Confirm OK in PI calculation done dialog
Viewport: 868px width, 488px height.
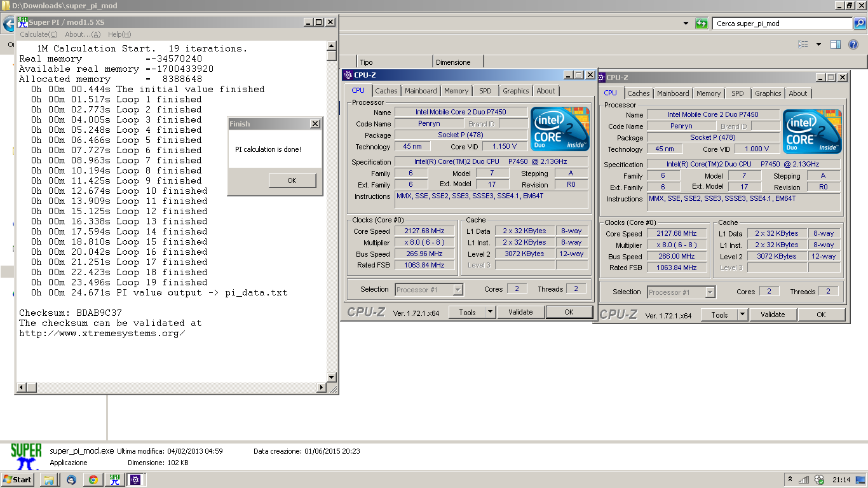[x=292, y=180]
